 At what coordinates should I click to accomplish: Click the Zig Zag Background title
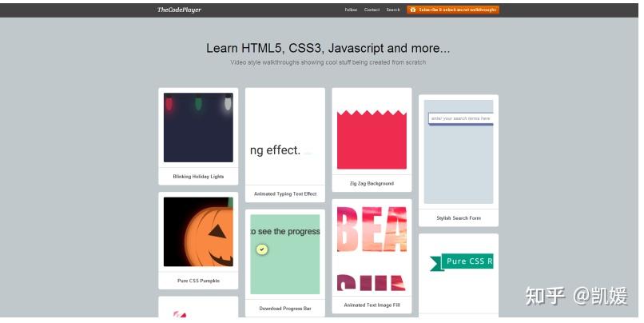(x=372, y=184)
